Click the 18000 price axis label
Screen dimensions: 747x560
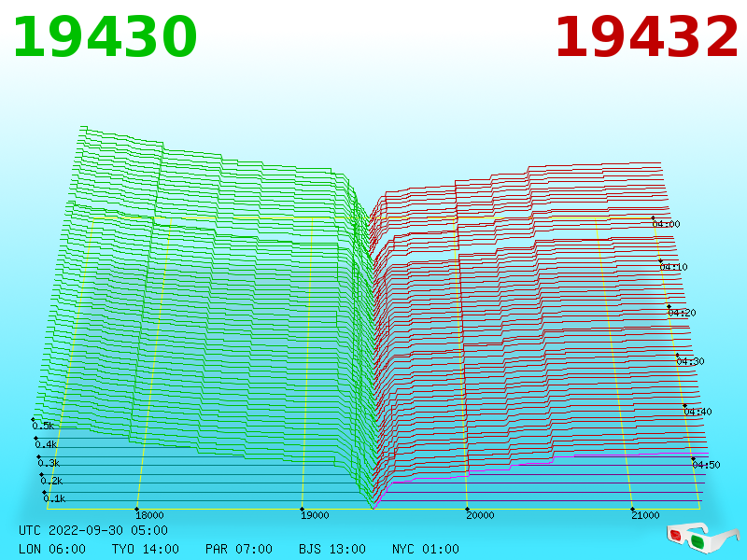[x=149, y=515]
